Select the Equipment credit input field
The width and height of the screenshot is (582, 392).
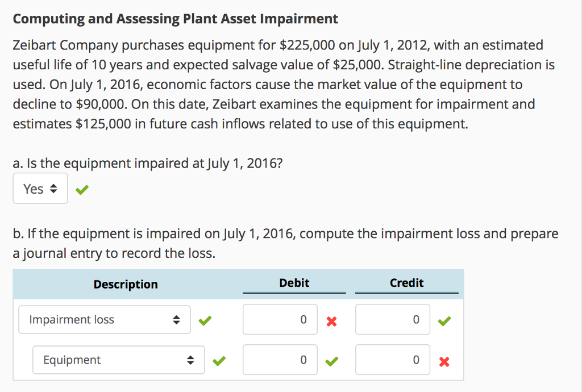coord(392,360)
